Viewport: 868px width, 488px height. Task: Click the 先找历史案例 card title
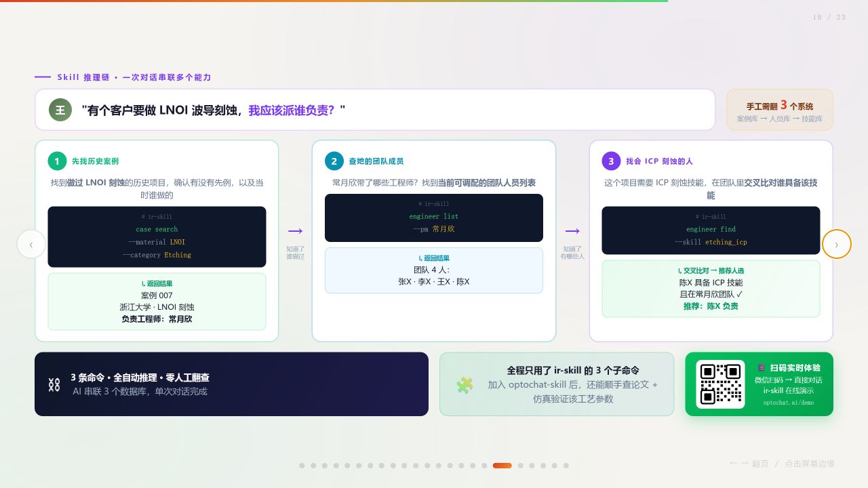click(95, 161)
